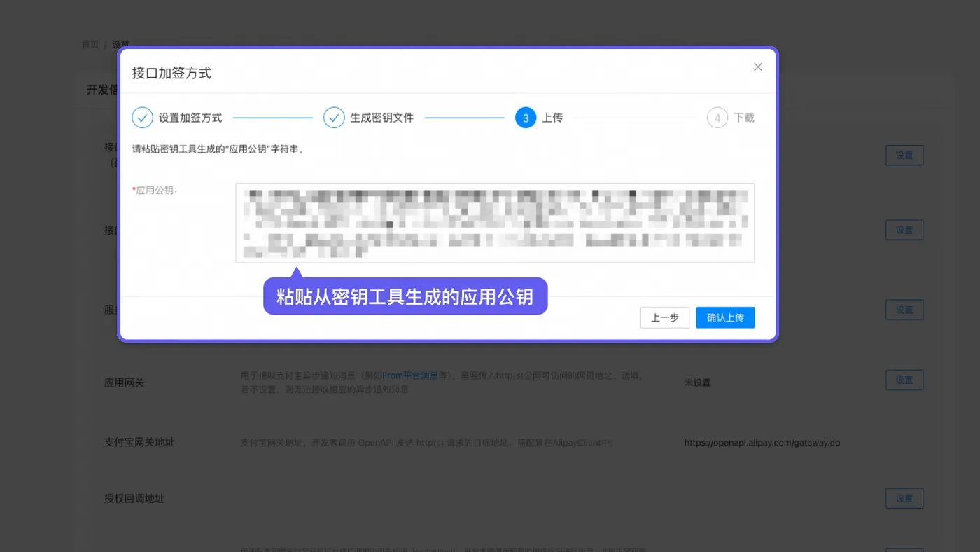Click step 3 上传 circle indicator
This screenshot has width=980, height=552.
pyautogui.click(x=526, y=118)
